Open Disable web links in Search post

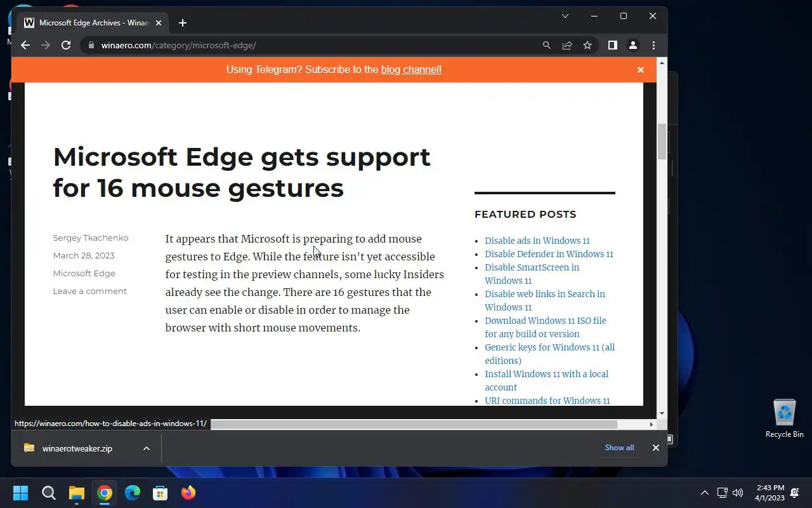545,300
